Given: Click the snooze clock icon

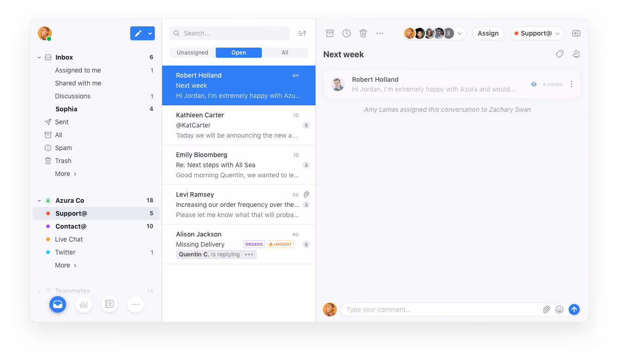Looking at the screenshot, I should 346,33.
